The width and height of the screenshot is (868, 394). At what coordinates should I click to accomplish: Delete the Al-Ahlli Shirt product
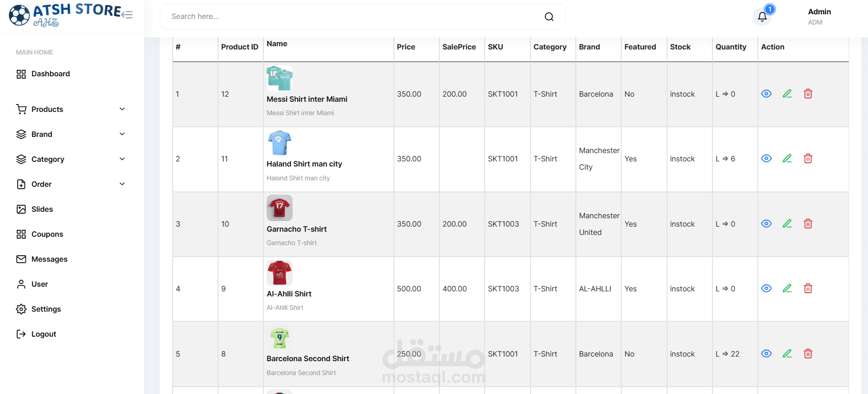pos(808,289)
